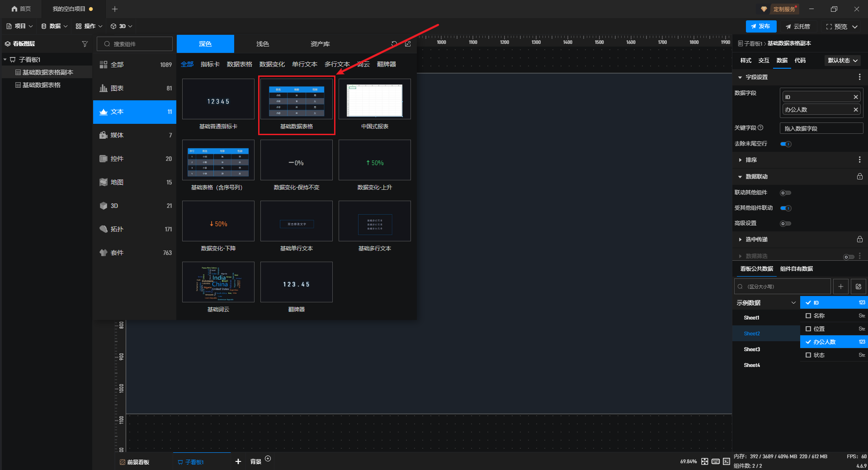Select the 基础词云 component thumbnail

click(x=218, y=282)
